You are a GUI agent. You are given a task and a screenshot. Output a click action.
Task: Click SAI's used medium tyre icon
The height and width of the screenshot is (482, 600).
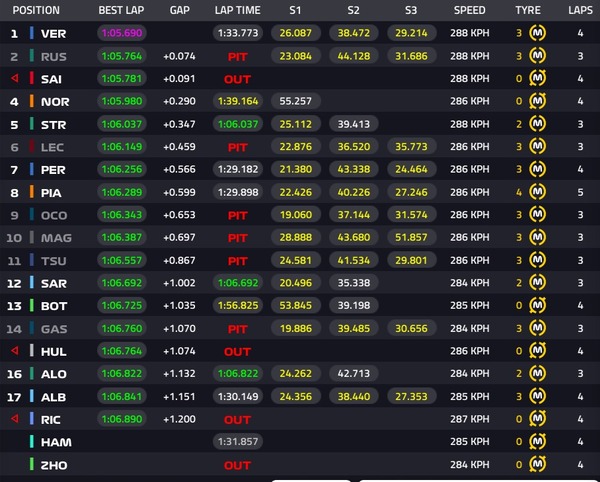(537, 78)
